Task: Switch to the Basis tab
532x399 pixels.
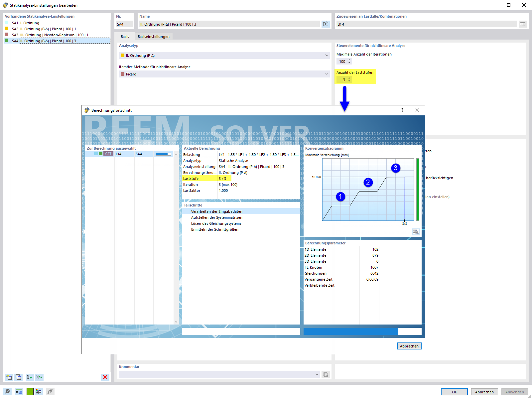Action: (125, 37)
